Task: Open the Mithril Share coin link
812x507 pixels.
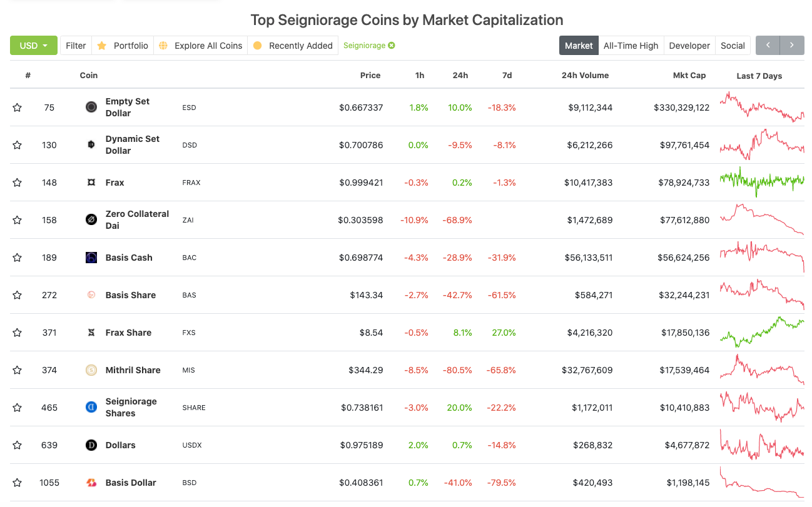Action: (133, 370)
